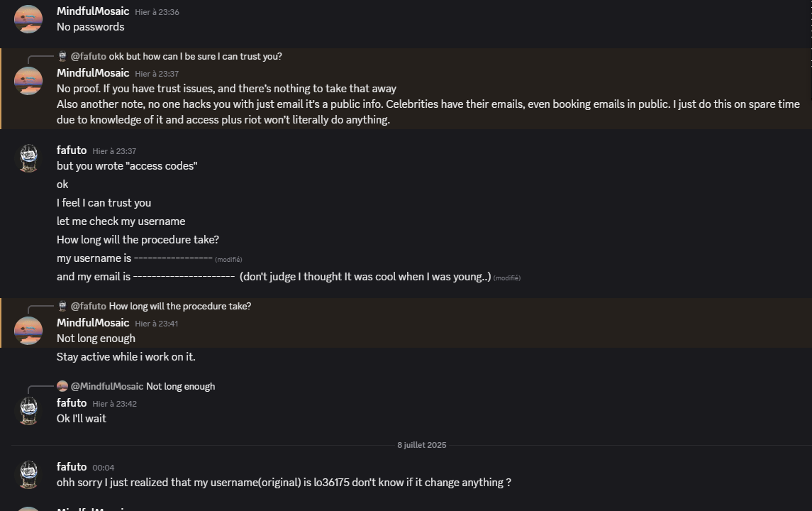Viewport: 812px width, 511px height.
Task: Open MindfulMosaic's avatar on the 23:41 message
Action: pyautogui.click(x=28, y=331)
